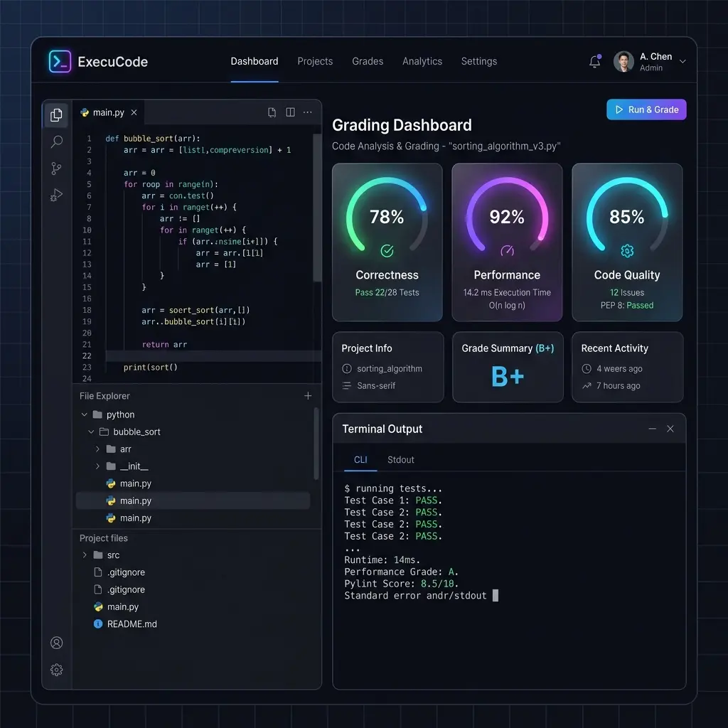Click the Performance 92% gauge ring
Screen dimensions: 728x728
[507, 215]
